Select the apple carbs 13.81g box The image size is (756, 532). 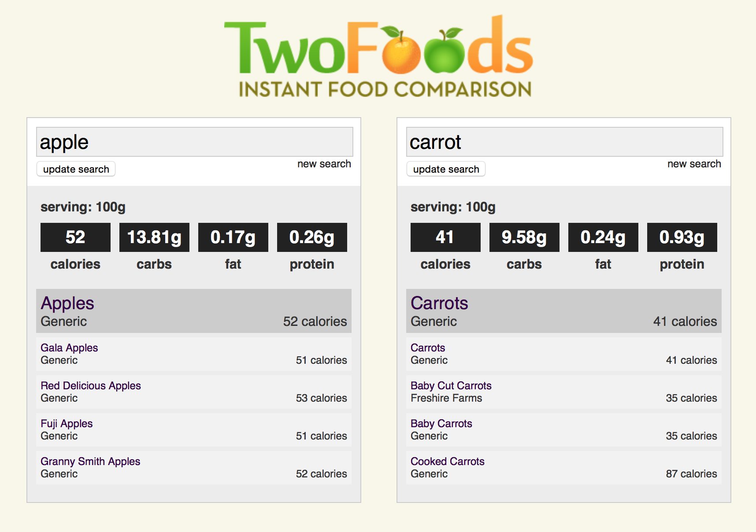point(154,237)
